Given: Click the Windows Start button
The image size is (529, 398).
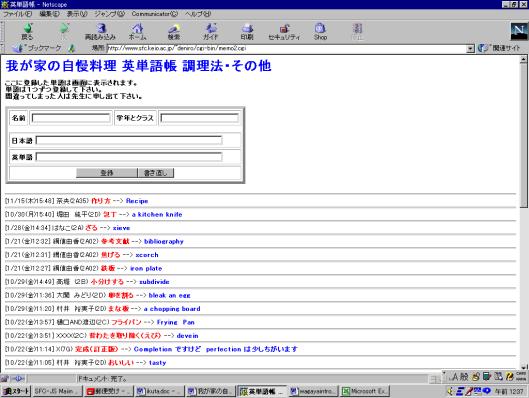Looking at the screenshot, I should click(16, 391).
